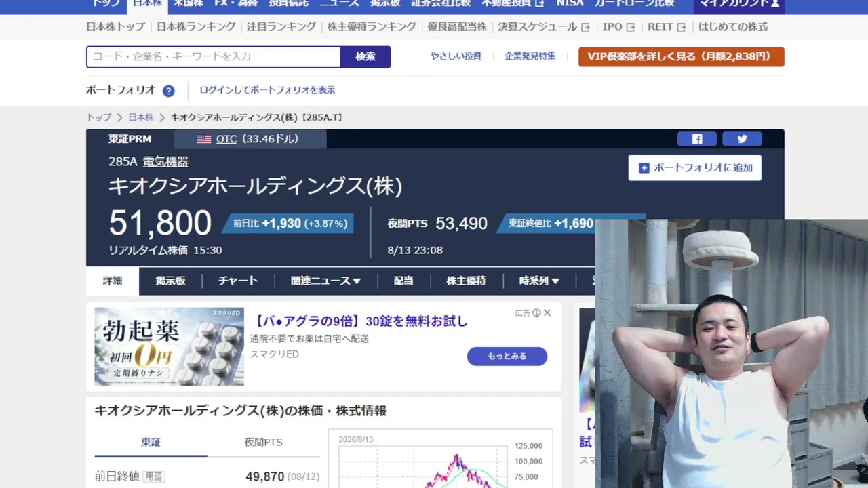The height and width of the screenshot is (488, 868).
Task: Open the 電気機器 sector link
Action: point(165,162)
